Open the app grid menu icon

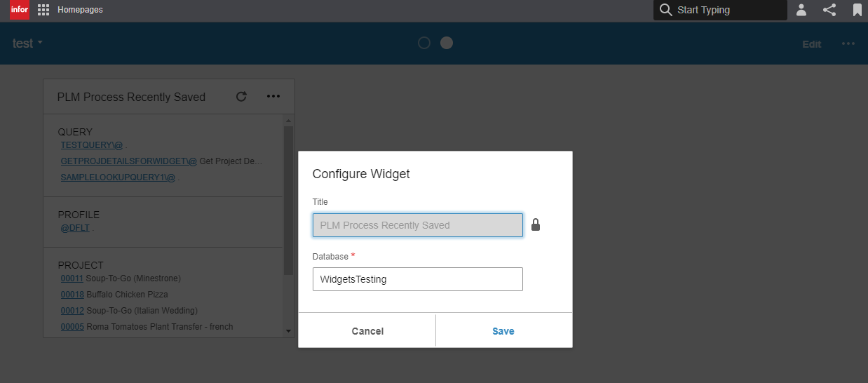click(43, 10)
